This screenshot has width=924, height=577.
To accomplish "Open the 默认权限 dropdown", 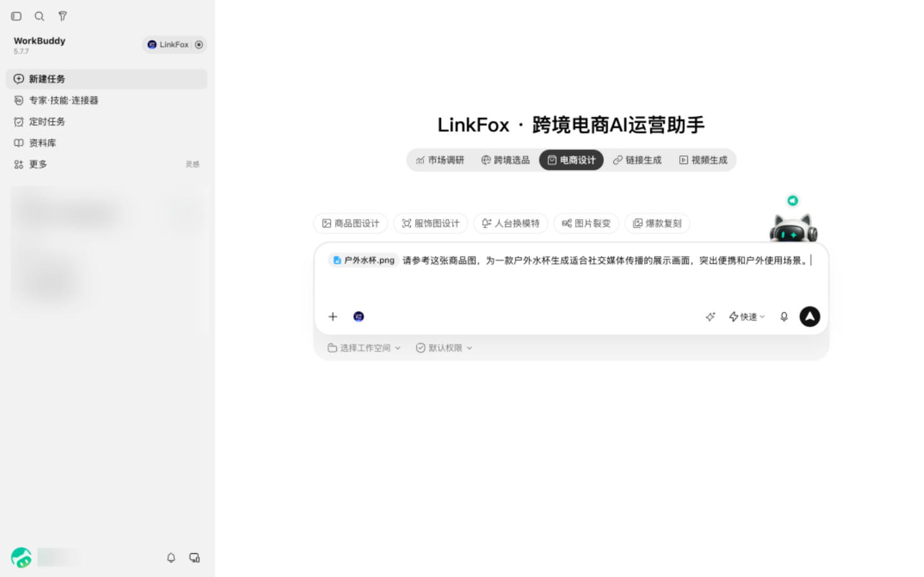I will coord(444,348).
